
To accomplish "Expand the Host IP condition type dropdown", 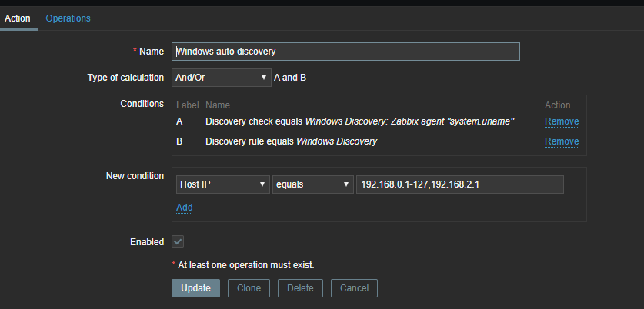I will point(222,184).
